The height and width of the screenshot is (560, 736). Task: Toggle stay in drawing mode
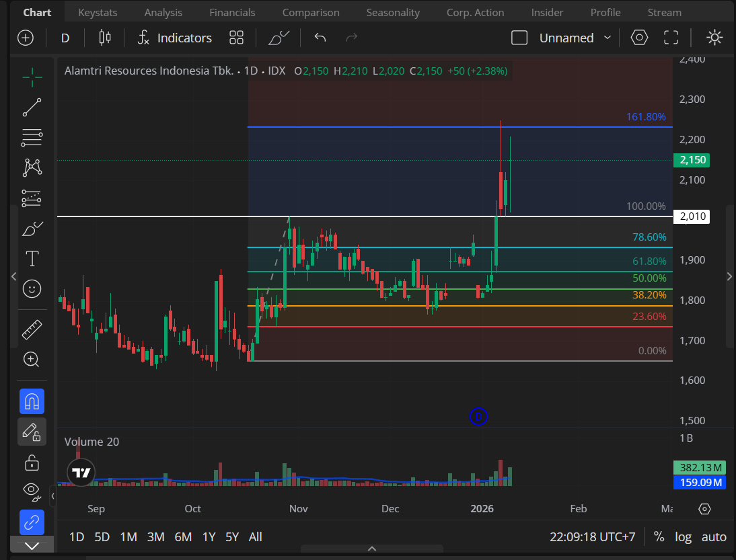32,432
